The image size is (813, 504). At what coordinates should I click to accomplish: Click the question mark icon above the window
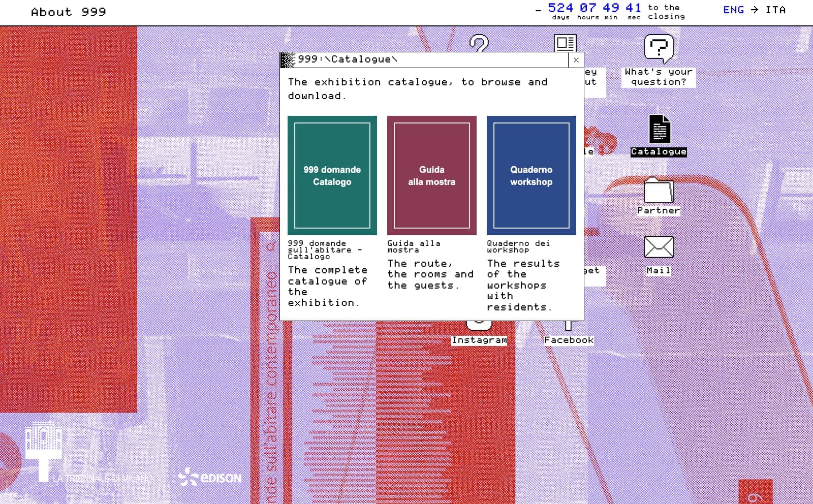tap(479, 43)
